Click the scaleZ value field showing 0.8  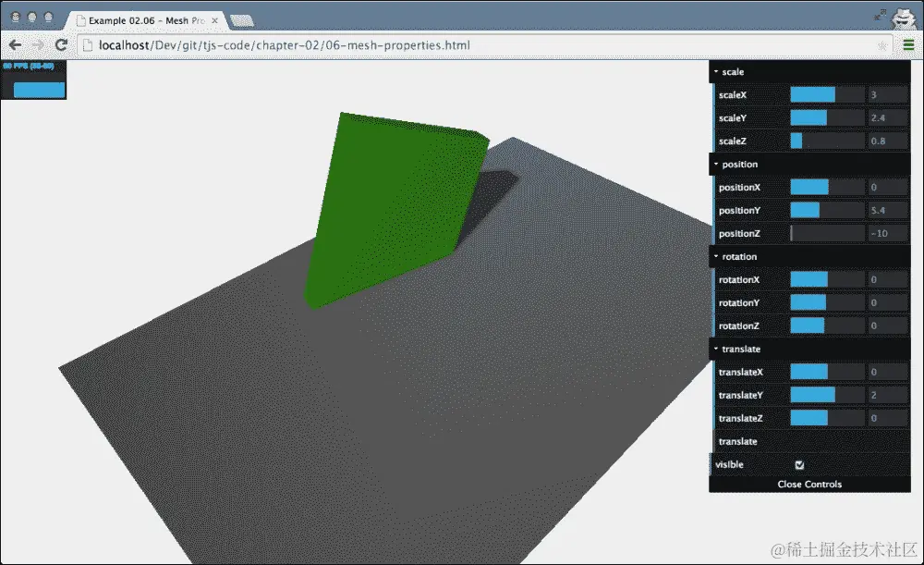click(x=887, y=141)
